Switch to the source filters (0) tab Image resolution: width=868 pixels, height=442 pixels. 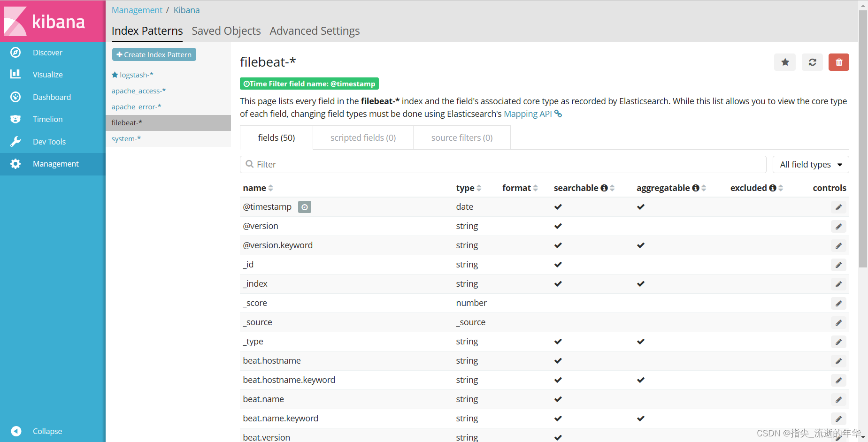[462, 137]
